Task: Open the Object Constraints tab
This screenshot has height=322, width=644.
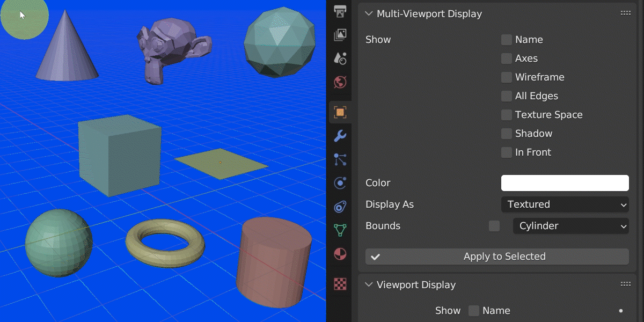Action: tap(340, 207)
